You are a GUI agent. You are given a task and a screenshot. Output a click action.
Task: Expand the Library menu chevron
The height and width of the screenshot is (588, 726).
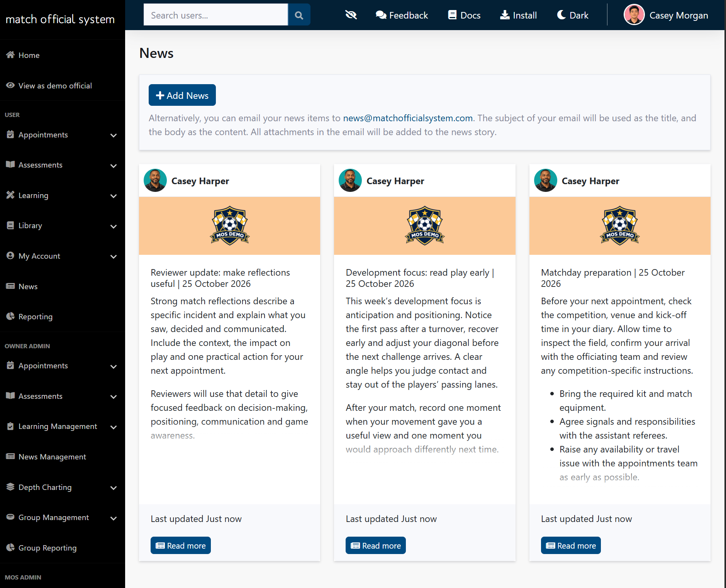114,226
